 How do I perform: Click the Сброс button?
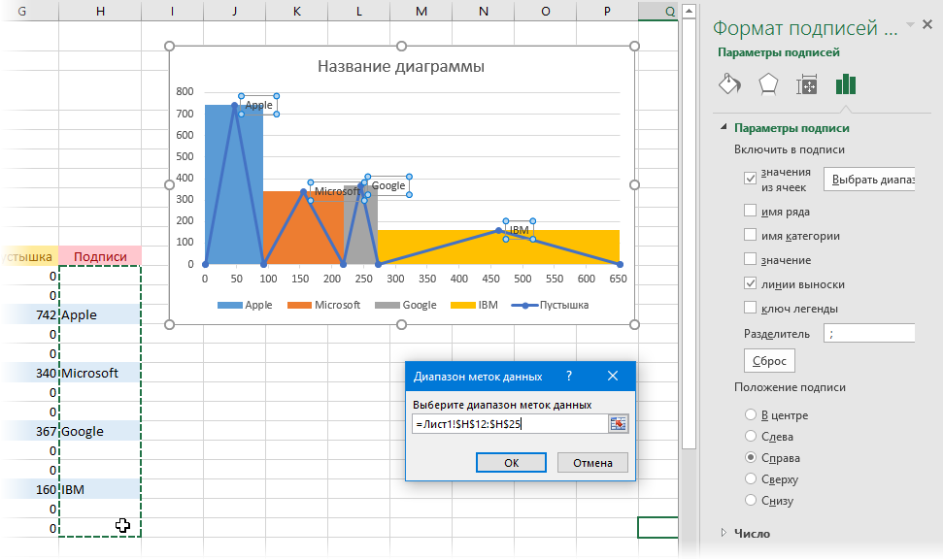tap(769, 360)
